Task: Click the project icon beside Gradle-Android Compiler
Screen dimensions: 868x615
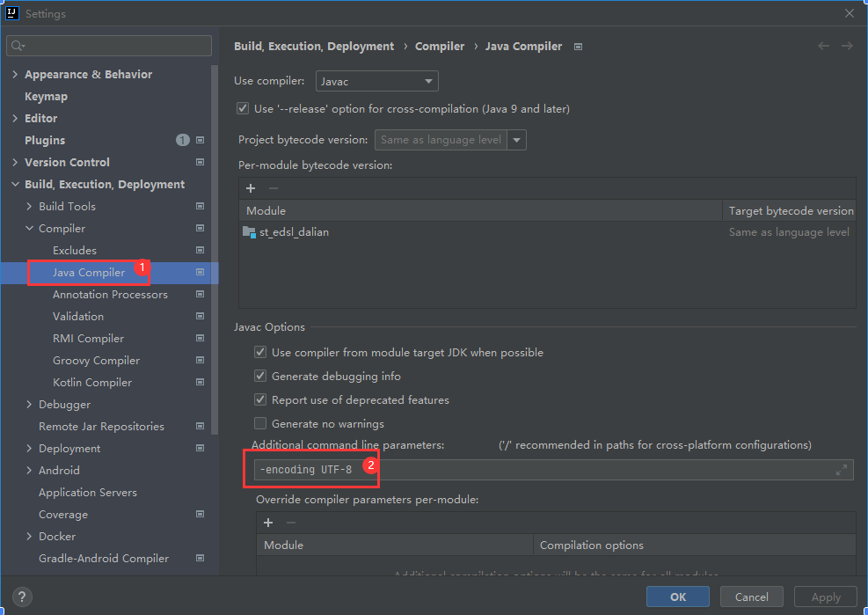Action: click(200, 558)
